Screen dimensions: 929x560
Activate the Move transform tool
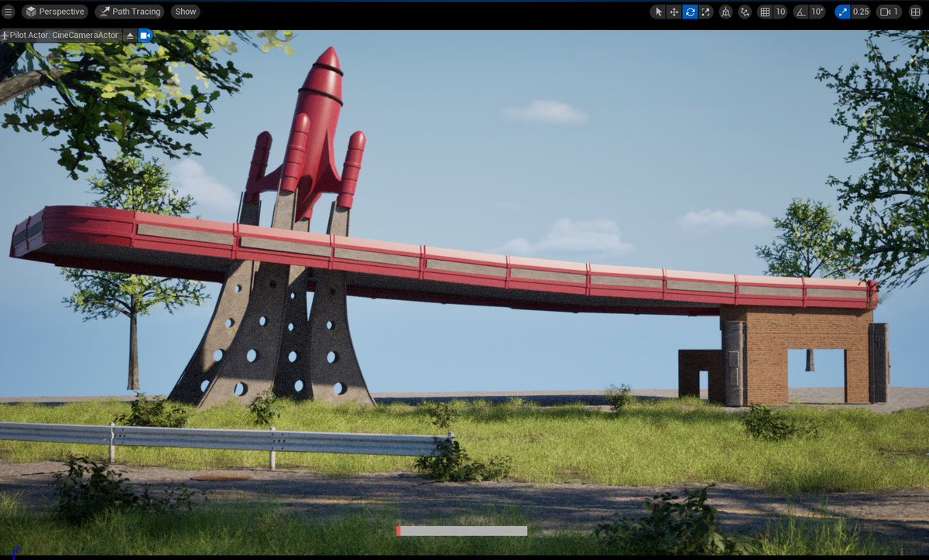(x=674, y=11)
